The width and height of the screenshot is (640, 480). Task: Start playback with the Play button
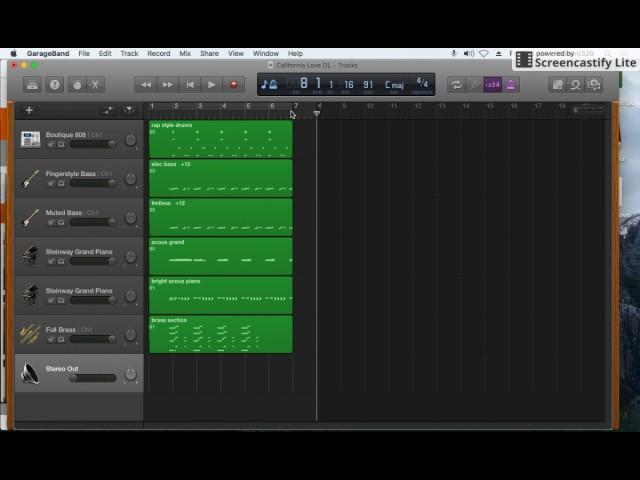pyautogui.click(x=211, y=85)
